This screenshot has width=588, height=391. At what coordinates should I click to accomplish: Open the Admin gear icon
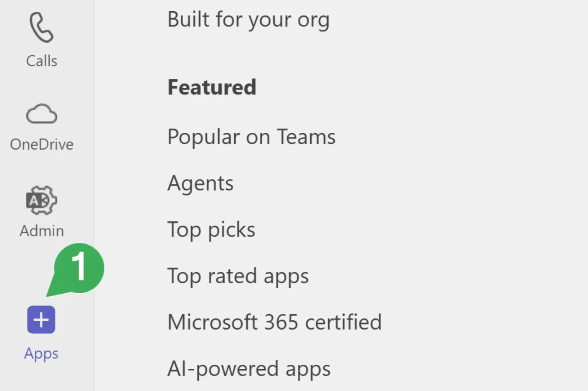tap(41, 200)
